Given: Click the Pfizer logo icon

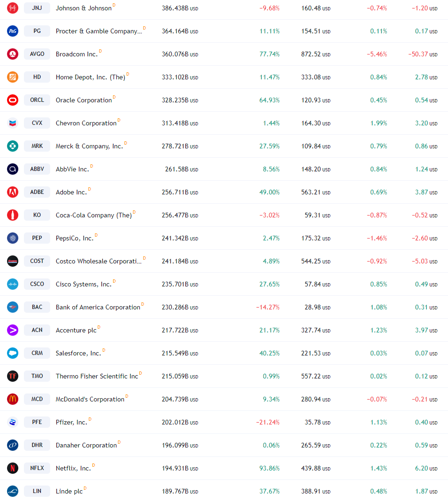Looking at the screenshot, I should [x=13, y=422].
